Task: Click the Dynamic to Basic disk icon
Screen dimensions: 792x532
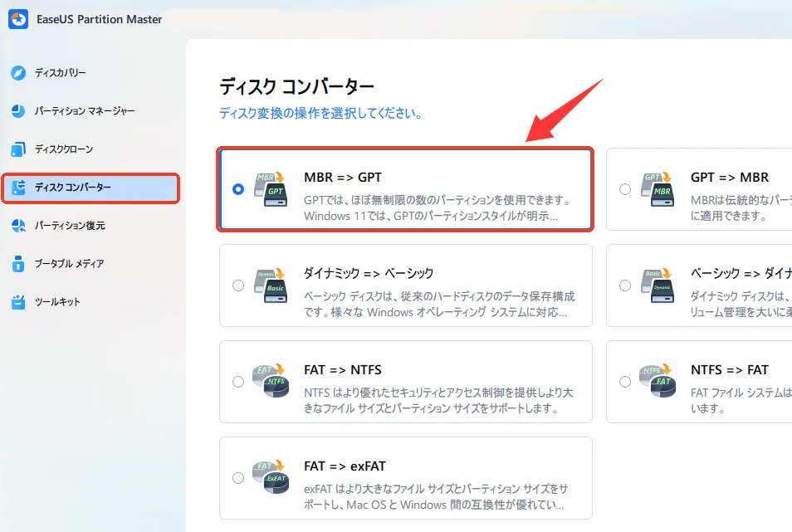Action: coord(271,286)
